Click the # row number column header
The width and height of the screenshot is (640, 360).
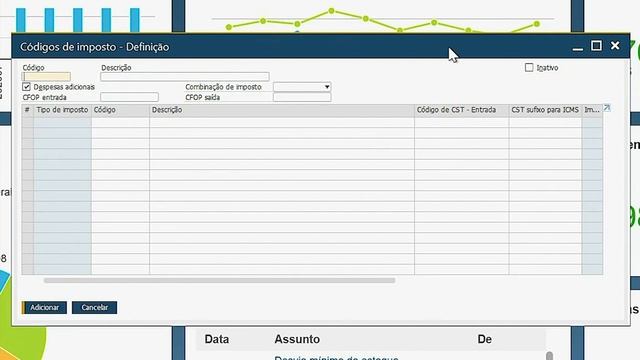click(x=27, y=110)
